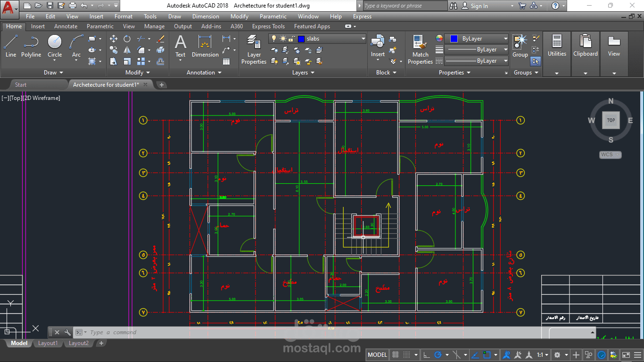Expand the Modify panel
Screen dimensions: 644x362
point(138,73)
